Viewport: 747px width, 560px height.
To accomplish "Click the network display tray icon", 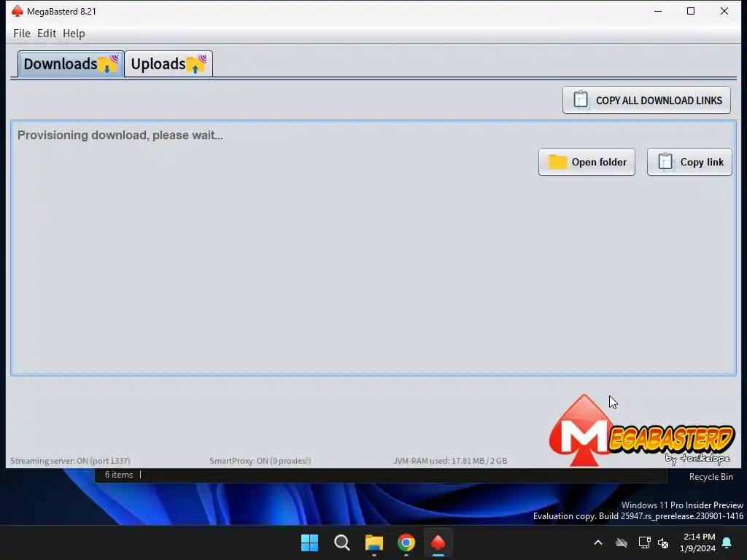I will click(x=644, y=542).
